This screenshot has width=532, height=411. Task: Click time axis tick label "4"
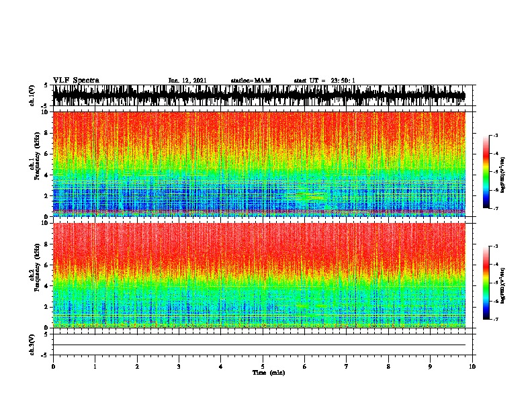(221, 367)
